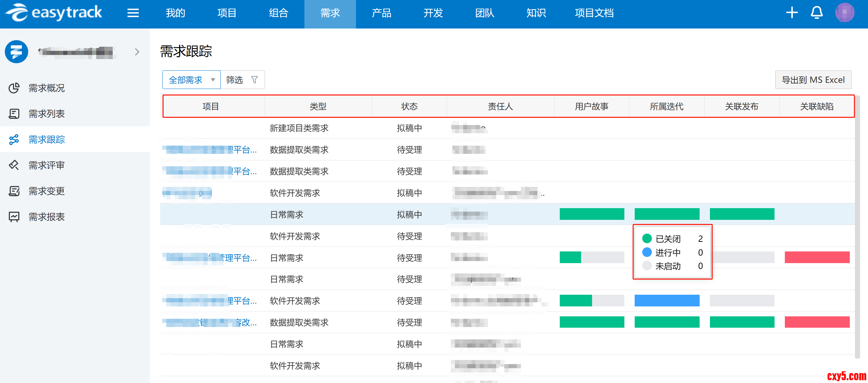The image size is (868, 383).
Task: Open the notifications bell
Action: (x=816, y=13)
